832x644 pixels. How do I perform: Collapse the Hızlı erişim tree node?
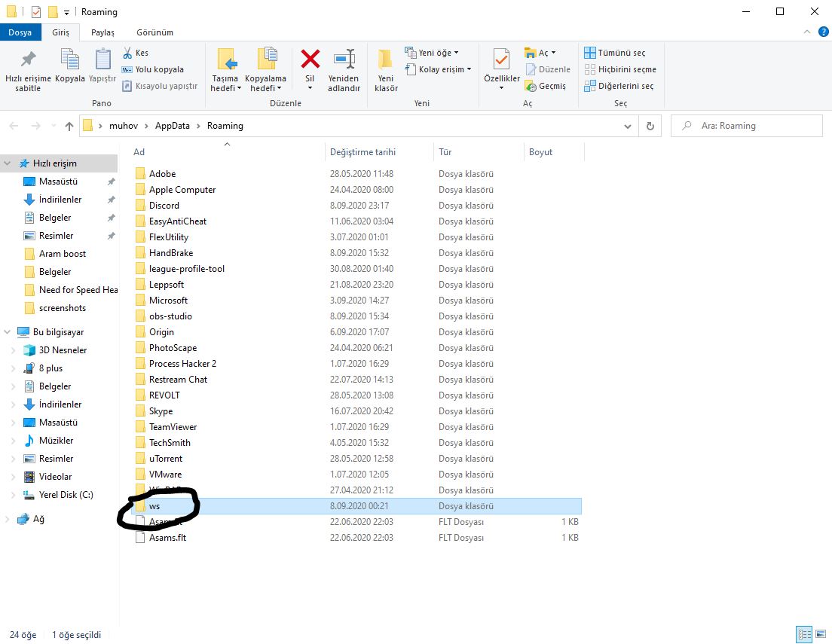coord(8,163)
